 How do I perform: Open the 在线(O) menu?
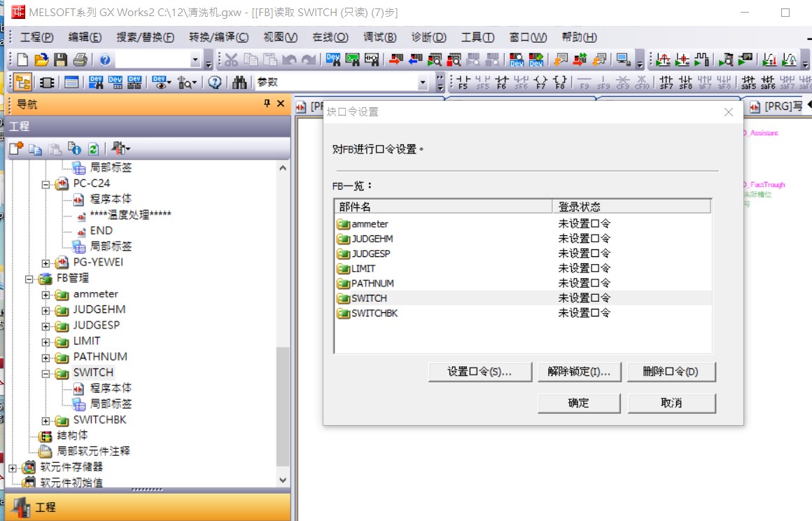coord(330,37)
